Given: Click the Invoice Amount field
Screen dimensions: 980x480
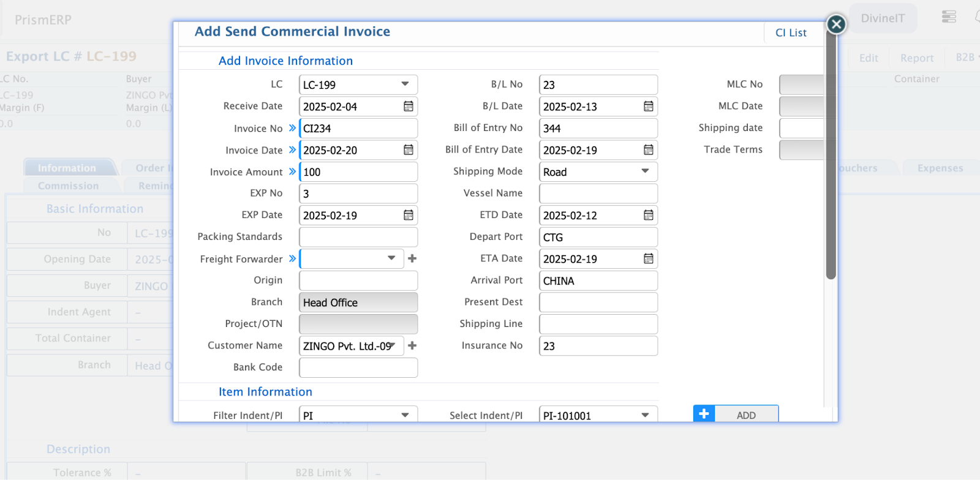Looking at the screenshot, I should [358, 172].
